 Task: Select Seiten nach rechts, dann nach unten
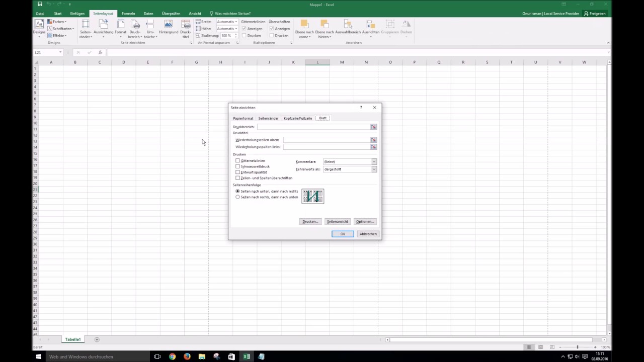(x=238, y=197)
